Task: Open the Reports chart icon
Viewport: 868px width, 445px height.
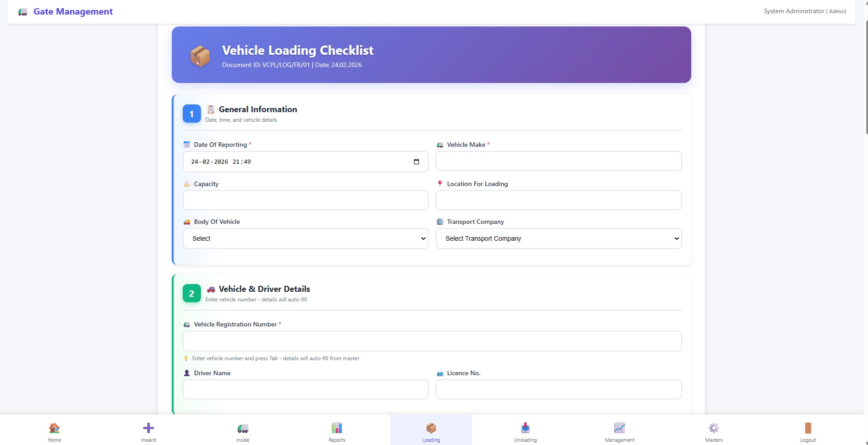Action: tap(337, 428)
